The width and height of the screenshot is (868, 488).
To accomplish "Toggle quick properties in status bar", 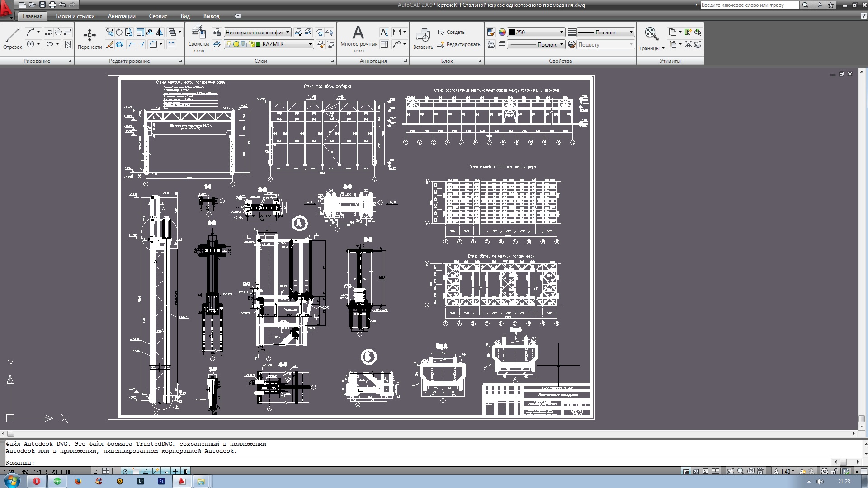I will (x=185, y=471).
